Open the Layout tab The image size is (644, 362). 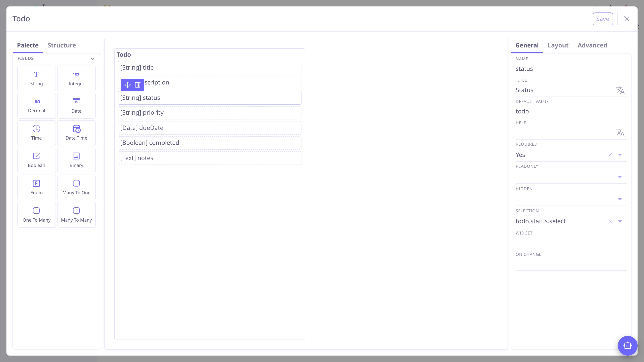click(558, 45)
